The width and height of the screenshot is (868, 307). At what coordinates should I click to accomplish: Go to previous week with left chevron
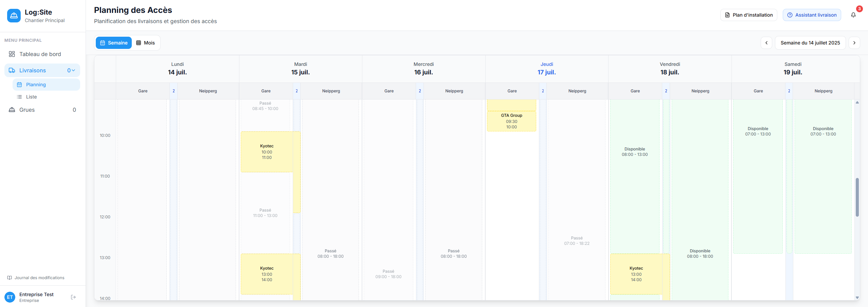(766, 43)
